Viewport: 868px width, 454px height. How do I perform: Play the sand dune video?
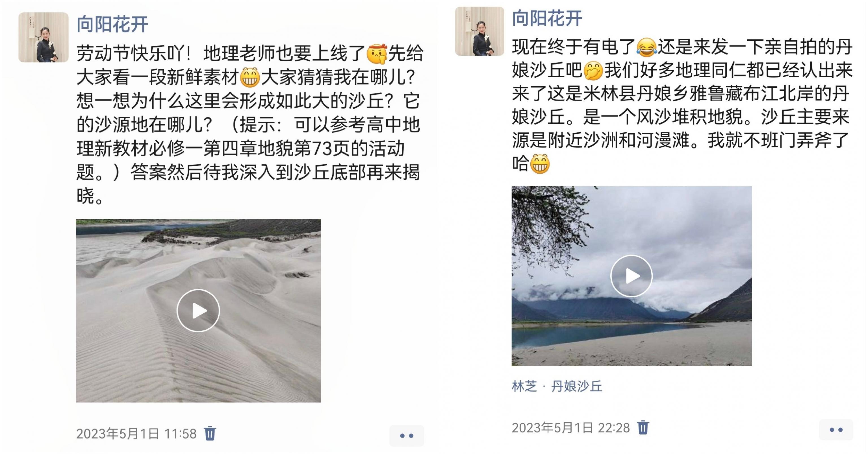pyautogui.click(x=198, y=311)
